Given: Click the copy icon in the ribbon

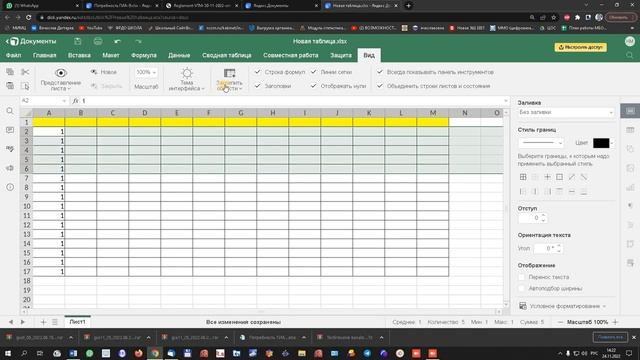Looking at the screenshot, I should [x=10, y=72].
